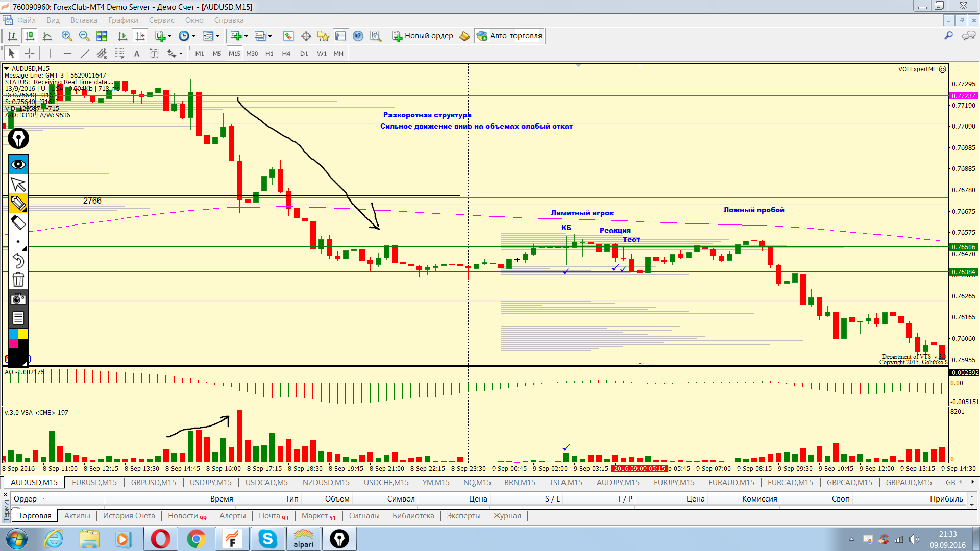The height and width of the screenshot is (551, 980).
Task: Select the text label tool
Action: pos(154,53)
